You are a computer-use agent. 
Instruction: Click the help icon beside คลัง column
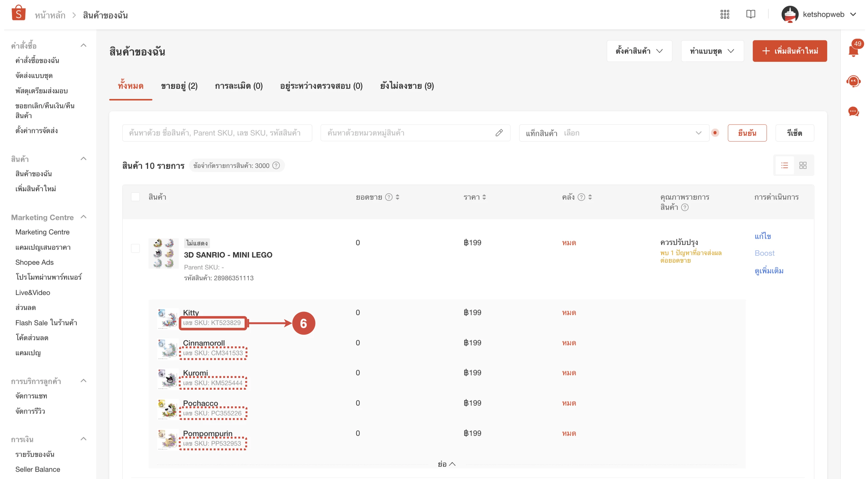[581, 197]
